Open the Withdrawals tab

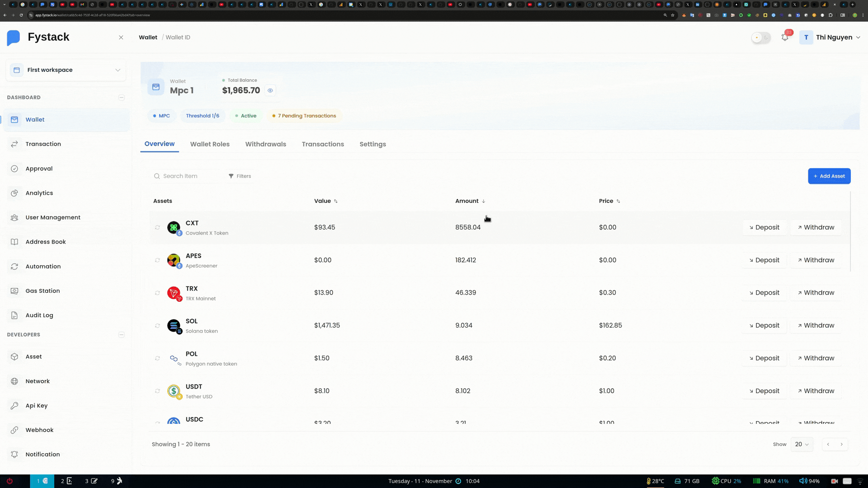click(265, 144)
